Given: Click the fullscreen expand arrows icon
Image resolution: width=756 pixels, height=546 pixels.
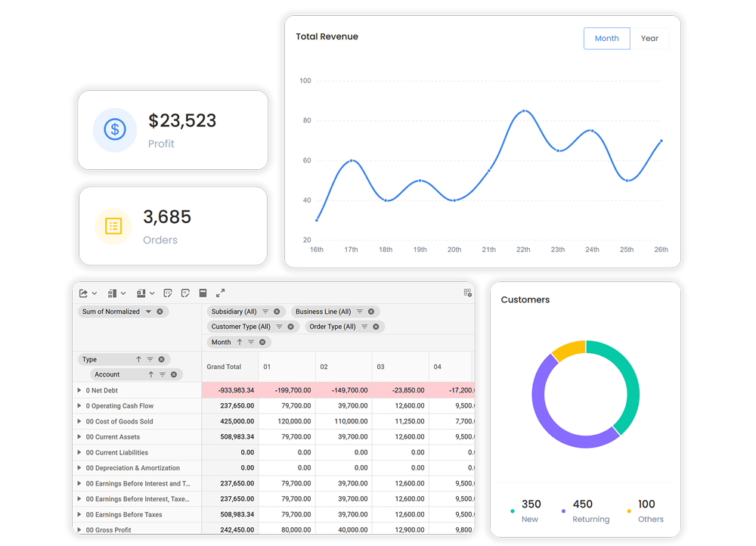Looking at the screenshot, I should [x=221, y=293].
